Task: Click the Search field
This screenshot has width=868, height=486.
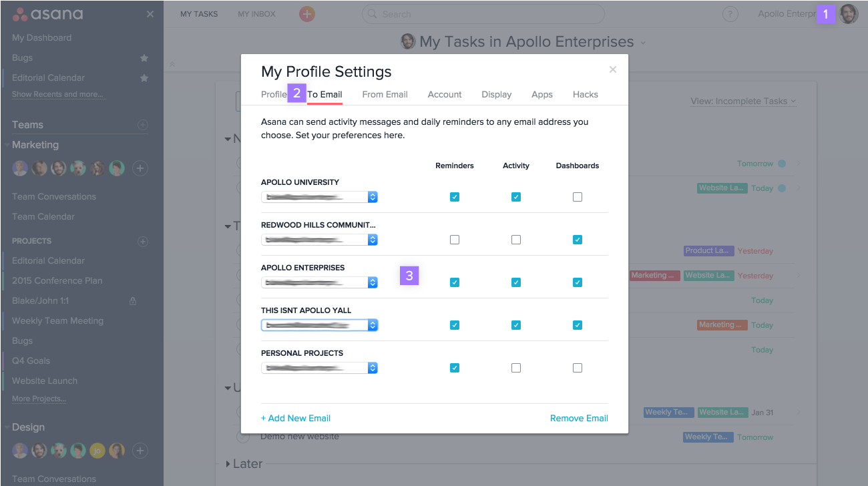Action: (483, 14)
